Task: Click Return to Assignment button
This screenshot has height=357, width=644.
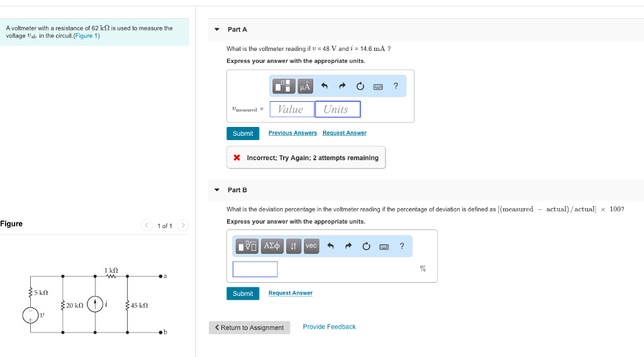Action: pyautogui.click(x=249, y=327)
